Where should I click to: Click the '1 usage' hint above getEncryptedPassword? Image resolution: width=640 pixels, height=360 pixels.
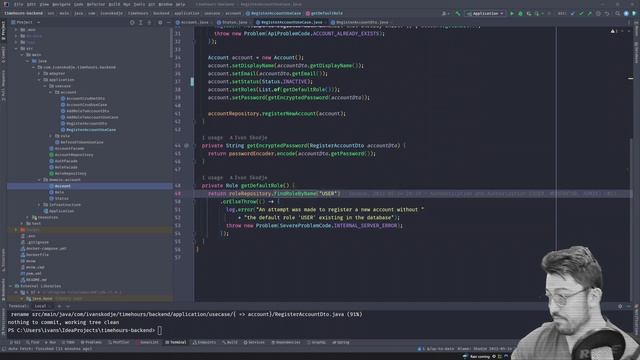click(212, 138)
